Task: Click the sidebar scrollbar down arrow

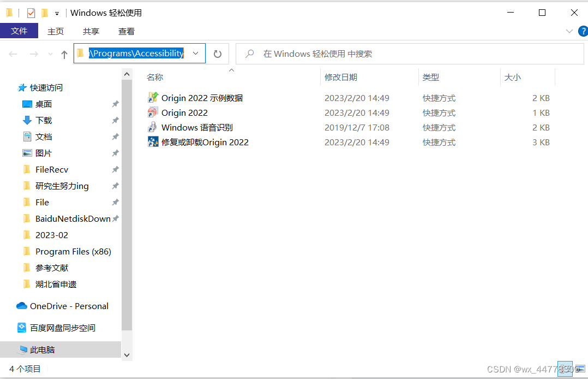Action: click(127, 354)
